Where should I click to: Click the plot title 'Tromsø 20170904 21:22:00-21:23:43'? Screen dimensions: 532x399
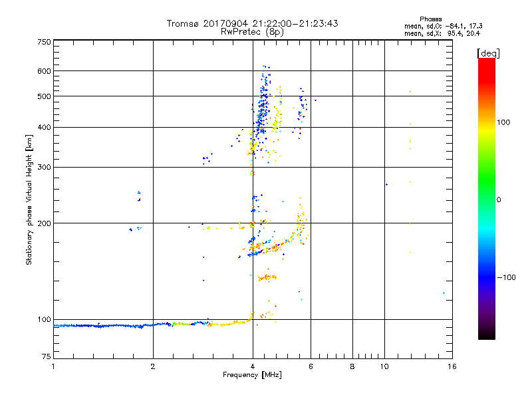(x=252, y=23)
